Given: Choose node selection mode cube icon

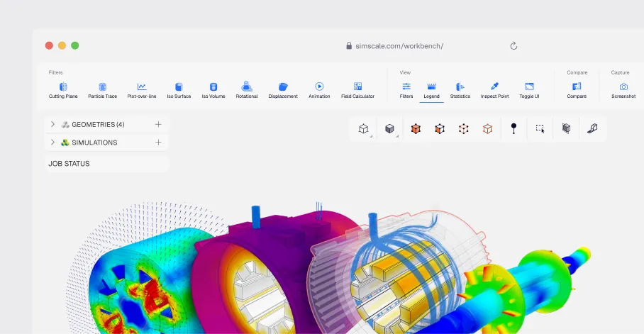Looking at the screenshot, I should tap(463, 129).
